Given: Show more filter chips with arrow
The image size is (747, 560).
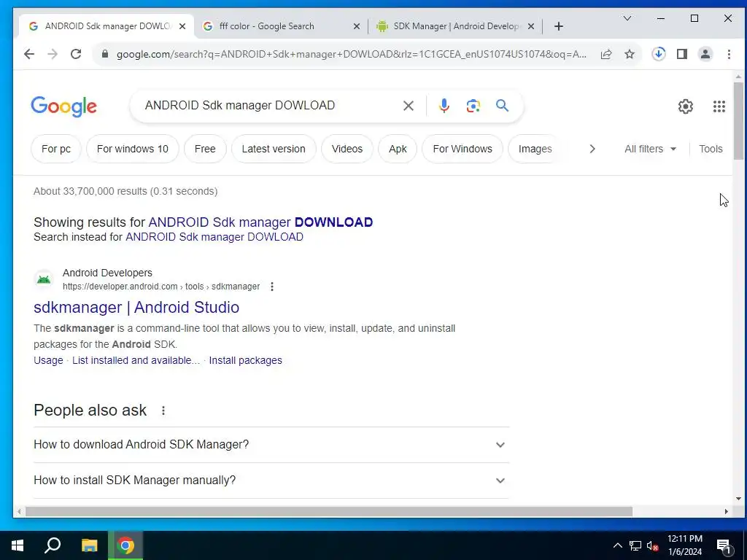Looking at the screenshot, I should pyautogui.click(x=592, y=149).
